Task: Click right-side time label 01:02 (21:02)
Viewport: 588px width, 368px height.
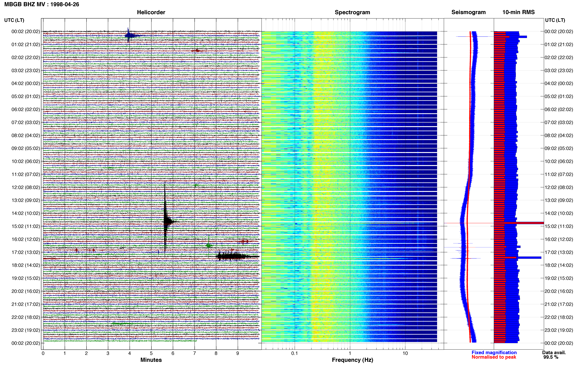Action: (x=559, y=45)
